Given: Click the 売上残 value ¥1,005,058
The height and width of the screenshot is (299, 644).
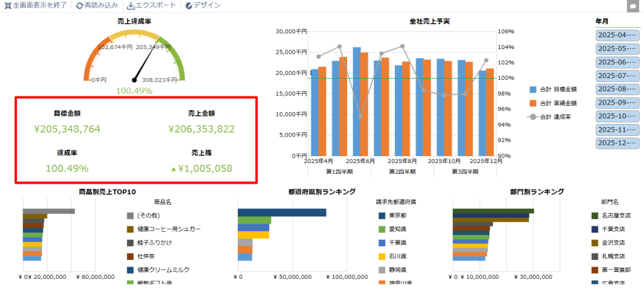Looking at the screenshot, I should tap(202, 168).
